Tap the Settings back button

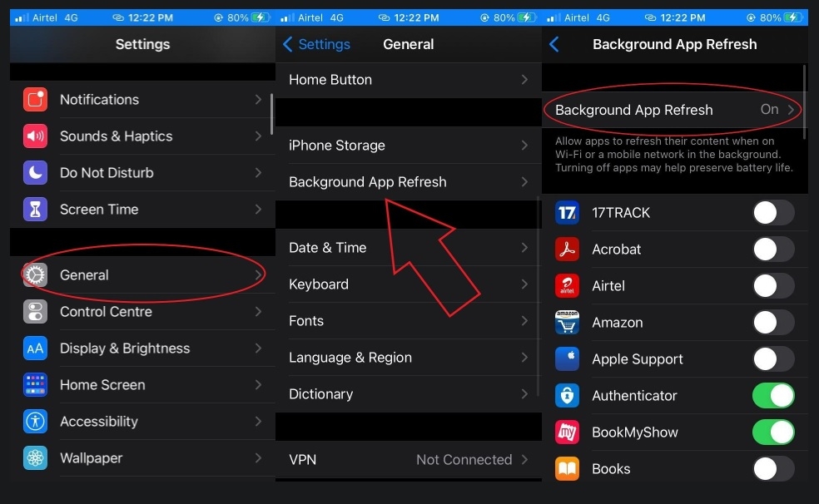click(x=319, y=44)
